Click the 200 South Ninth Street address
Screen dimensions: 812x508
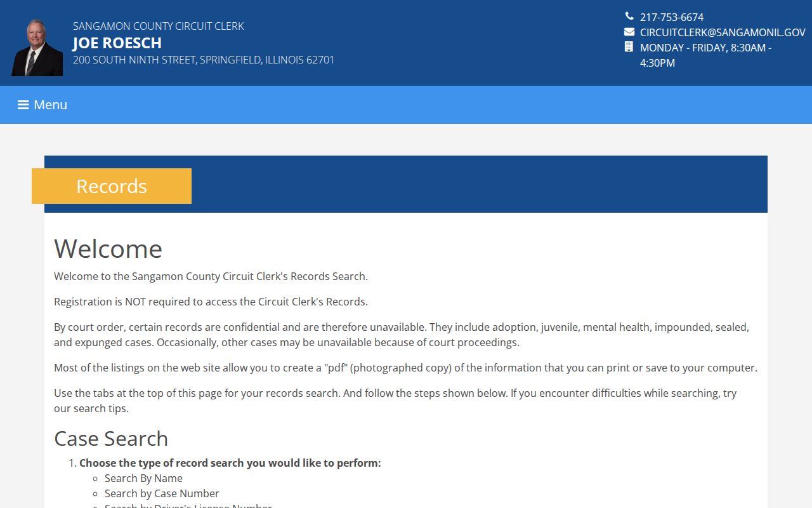tap(204, 60)
